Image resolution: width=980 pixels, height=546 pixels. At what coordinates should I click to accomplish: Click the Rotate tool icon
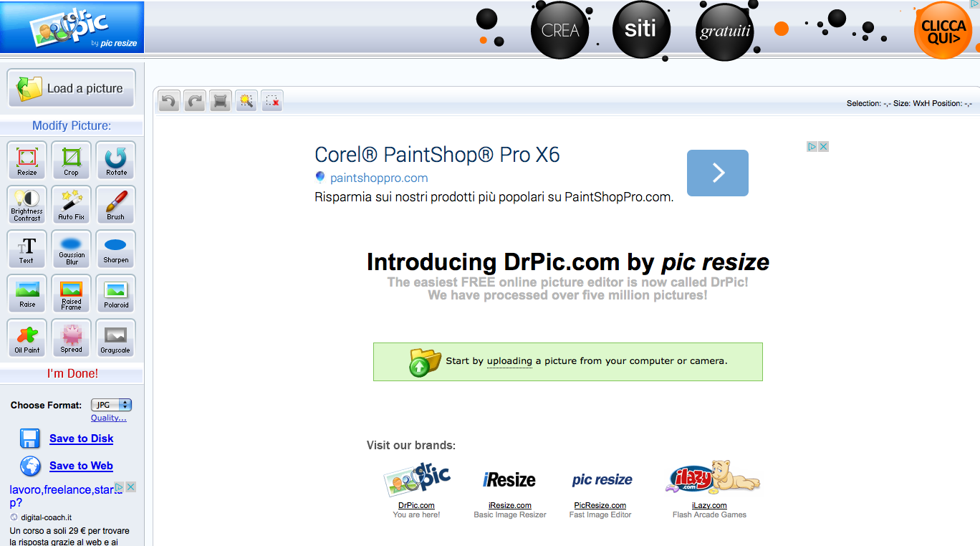(115, 160)
